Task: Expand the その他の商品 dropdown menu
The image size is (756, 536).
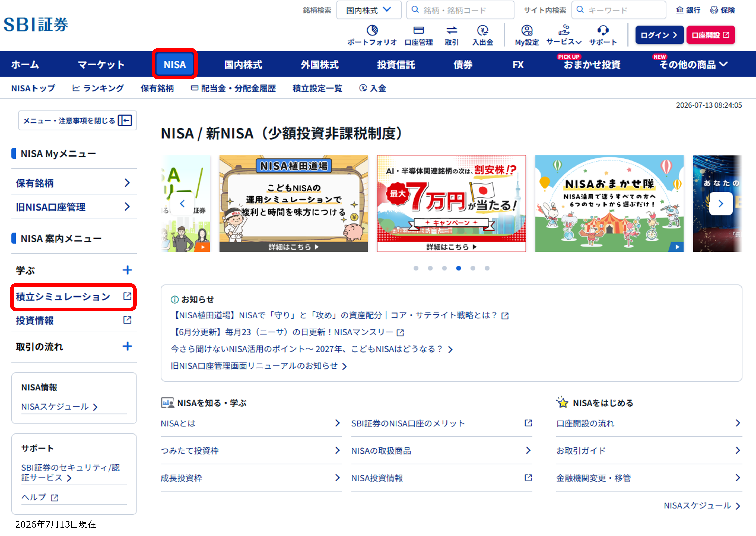Action: pyautogui.click(x=693, y=64)
